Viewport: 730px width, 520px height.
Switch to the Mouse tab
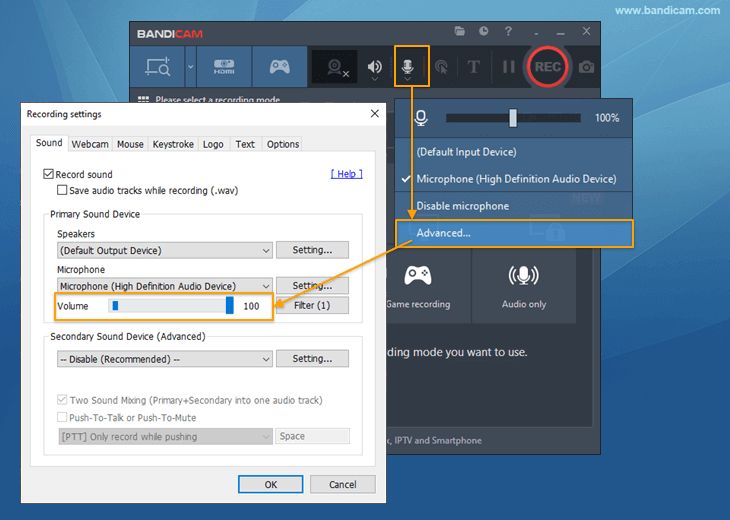click(x=130, y=144)
